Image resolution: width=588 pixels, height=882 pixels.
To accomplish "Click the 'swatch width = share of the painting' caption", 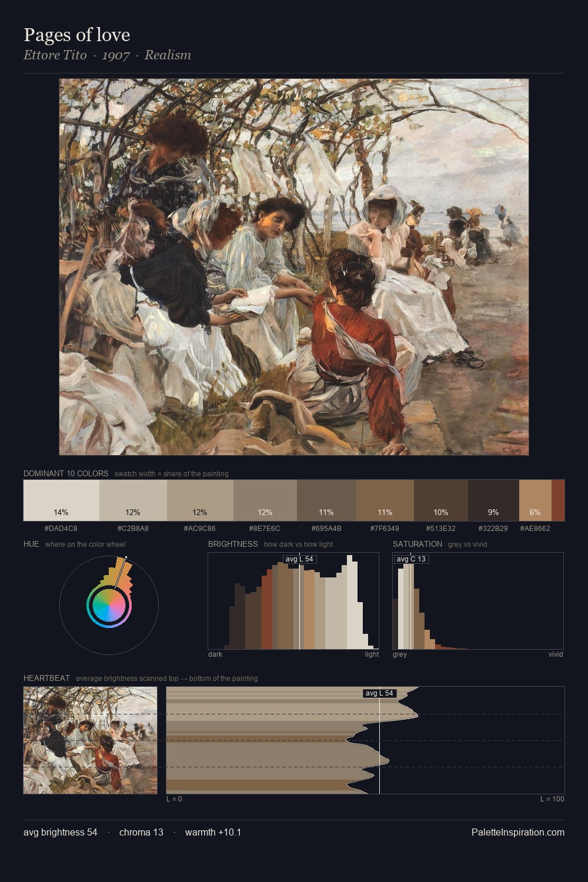I will coord(172,473).
